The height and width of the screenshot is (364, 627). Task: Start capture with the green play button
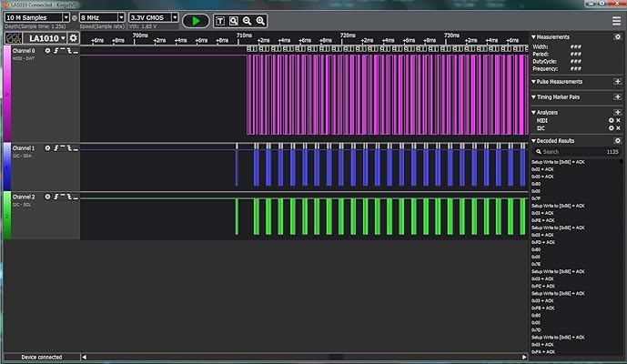[x=195, y=20]
